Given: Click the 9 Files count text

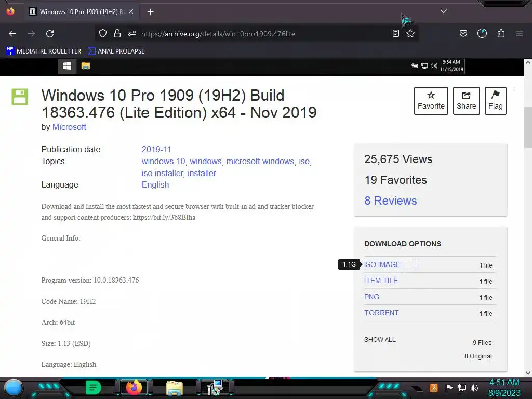Looking at the screenshot, I should [x=482, y=343].
